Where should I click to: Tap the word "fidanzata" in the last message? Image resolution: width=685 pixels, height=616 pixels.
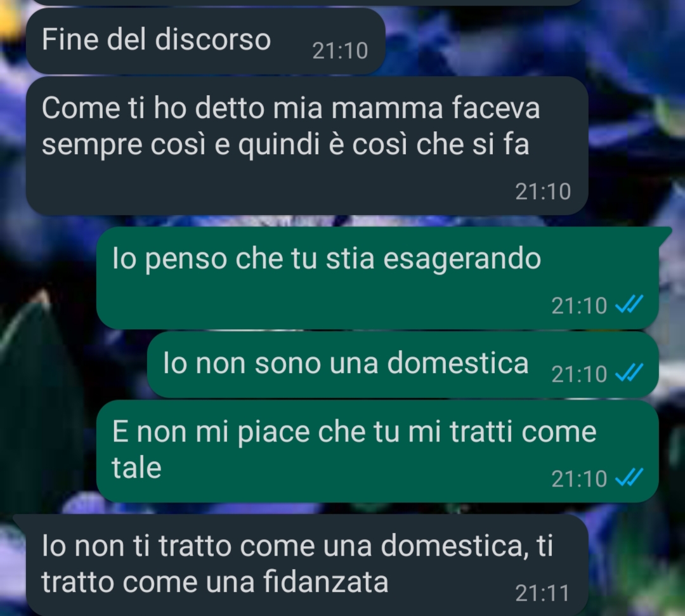coord(325,582)
